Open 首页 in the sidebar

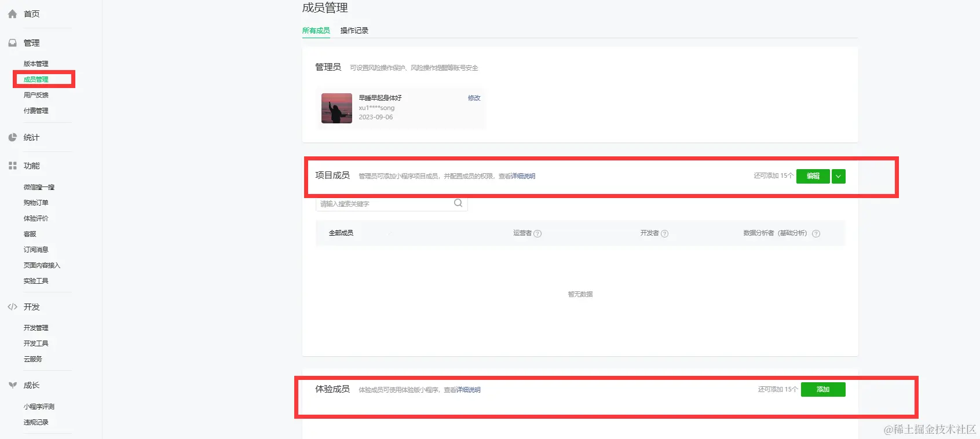click(31, 14)
